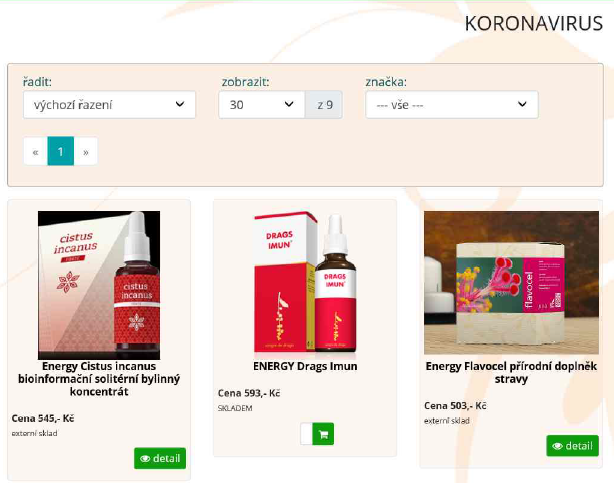This screenshot has width=614, height=483.
Task: Open Cistus incanus product image
Action: click(x=99, y=285)
